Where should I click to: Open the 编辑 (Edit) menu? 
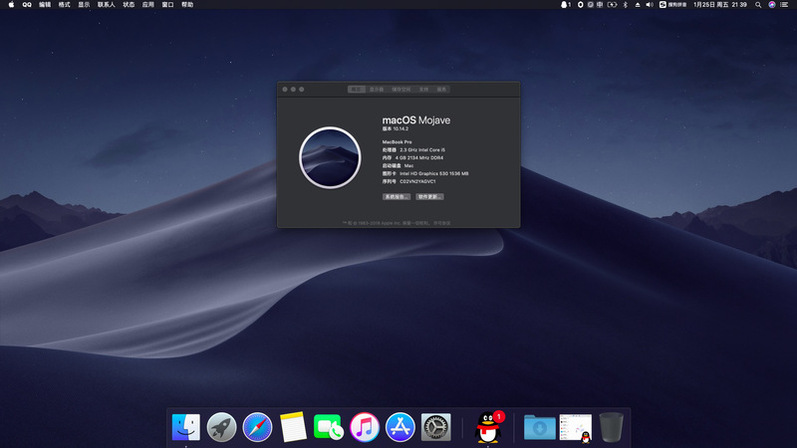(45, 5)
